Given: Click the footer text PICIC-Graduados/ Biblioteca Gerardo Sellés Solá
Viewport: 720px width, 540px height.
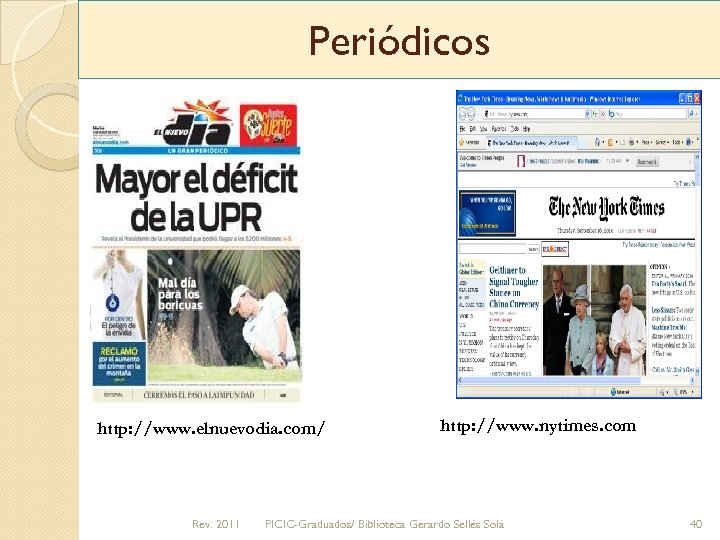Looking at the screenshot, I should [x=384, y=524].
